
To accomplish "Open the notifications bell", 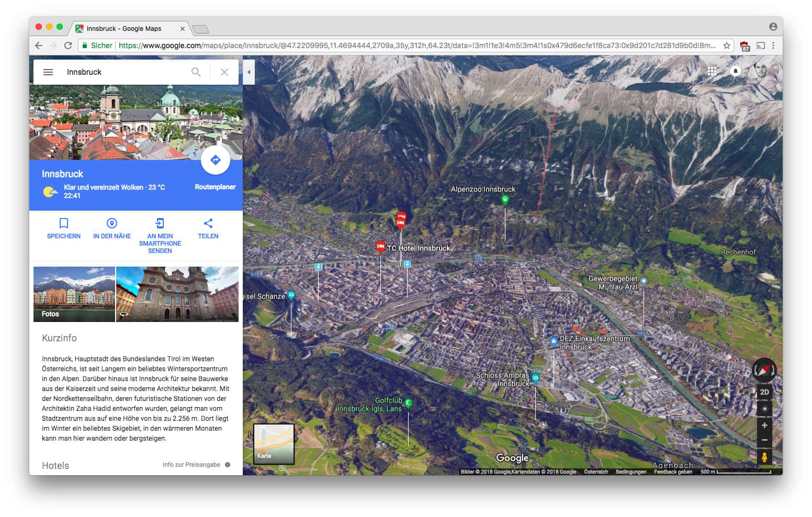I will click(735, 71).
